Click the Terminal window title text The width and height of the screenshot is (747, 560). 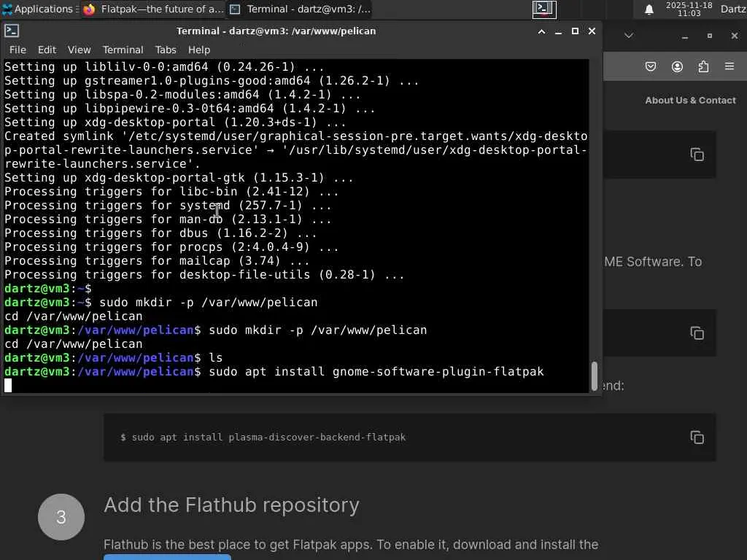(276, 31)
